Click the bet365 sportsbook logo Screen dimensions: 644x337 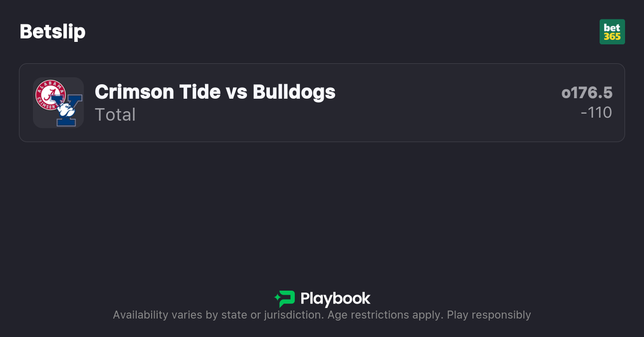612,32
